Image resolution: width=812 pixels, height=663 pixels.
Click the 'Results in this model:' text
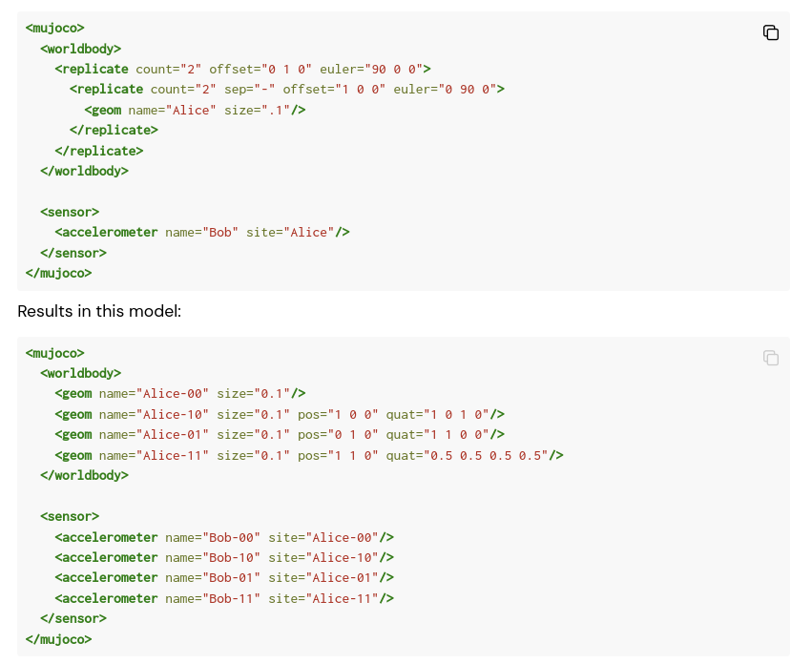(99, 312)
